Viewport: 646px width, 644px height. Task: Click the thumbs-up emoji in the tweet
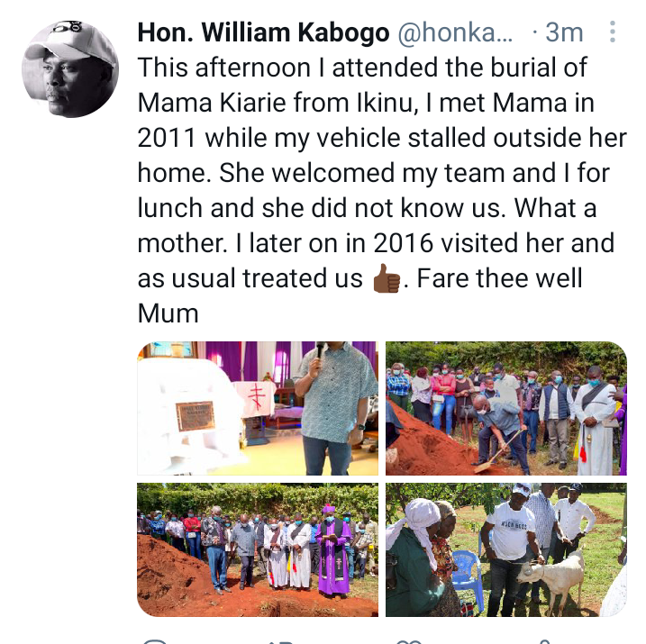(386, 278)
